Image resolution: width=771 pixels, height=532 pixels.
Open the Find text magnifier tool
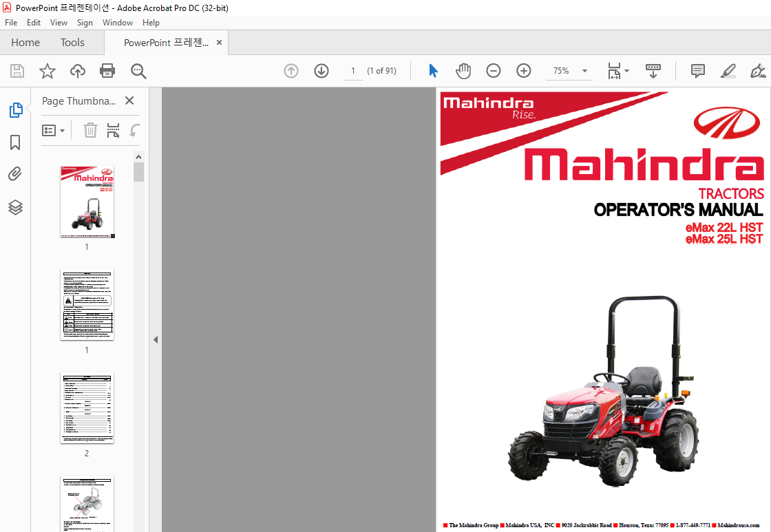click(138, 71)
